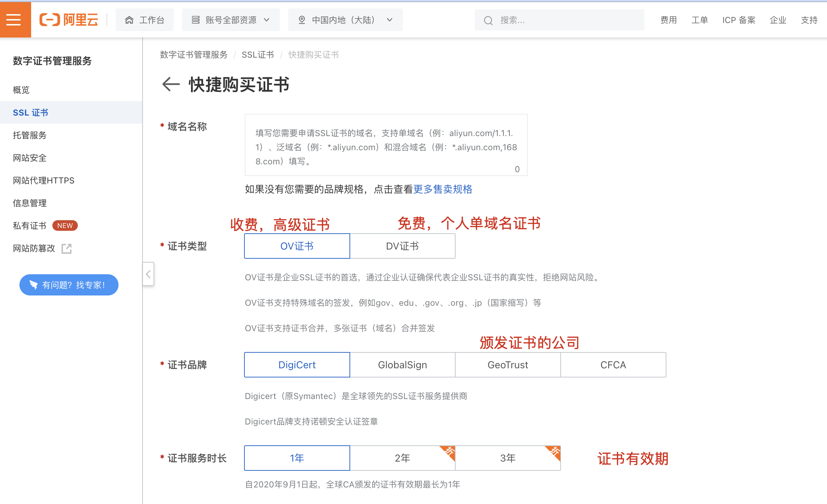Open the 工作台 home icon button

[x=145, y=20]
